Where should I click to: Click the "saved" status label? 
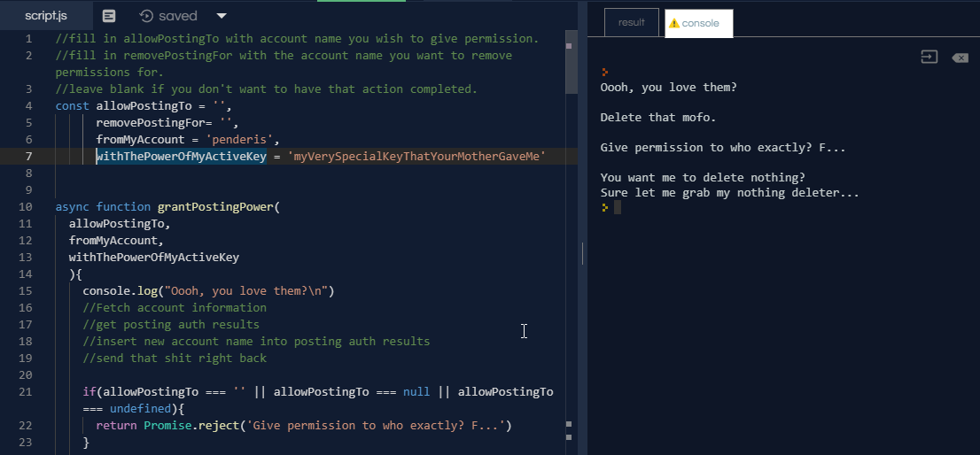(178, 16)
